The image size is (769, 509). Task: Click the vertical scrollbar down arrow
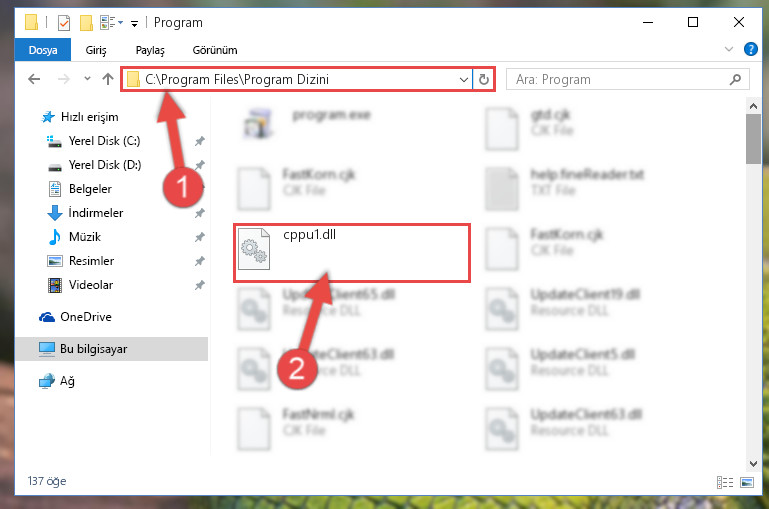coord(753,463)
